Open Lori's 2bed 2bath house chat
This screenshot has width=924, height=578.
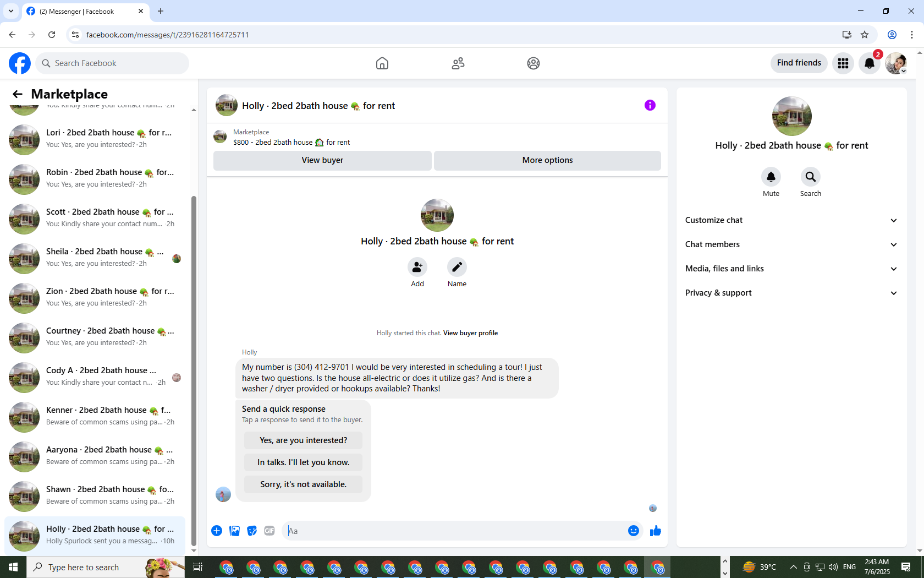click(95, 139)
